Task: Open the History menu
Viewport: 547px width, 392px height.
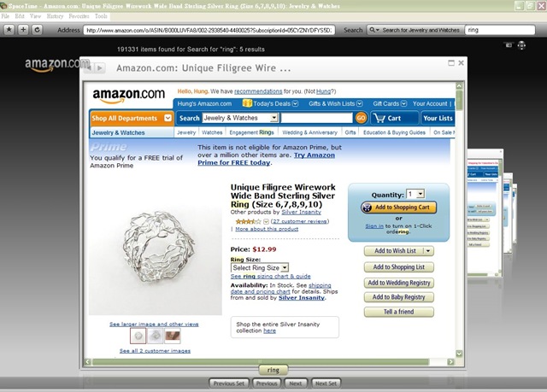Action: 55,16
